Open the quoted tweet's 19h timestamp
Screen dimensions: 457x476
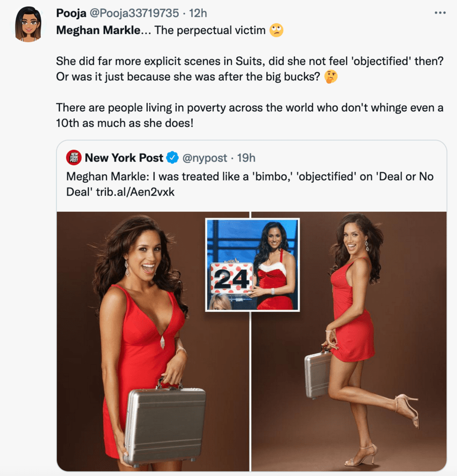pyautogui.click(x=246, y=158)
